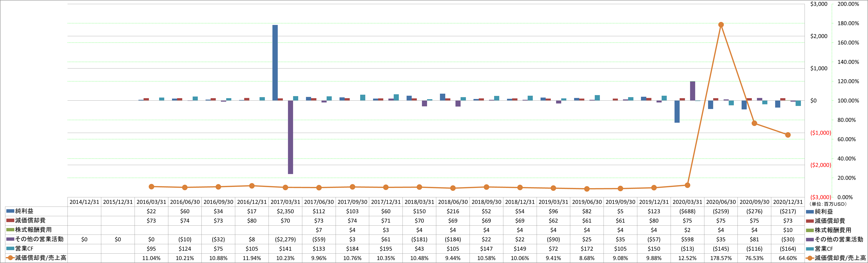Select the $81 その他の営業活動 cell
The image size is (868, 263).
click(x=754, y=239)
